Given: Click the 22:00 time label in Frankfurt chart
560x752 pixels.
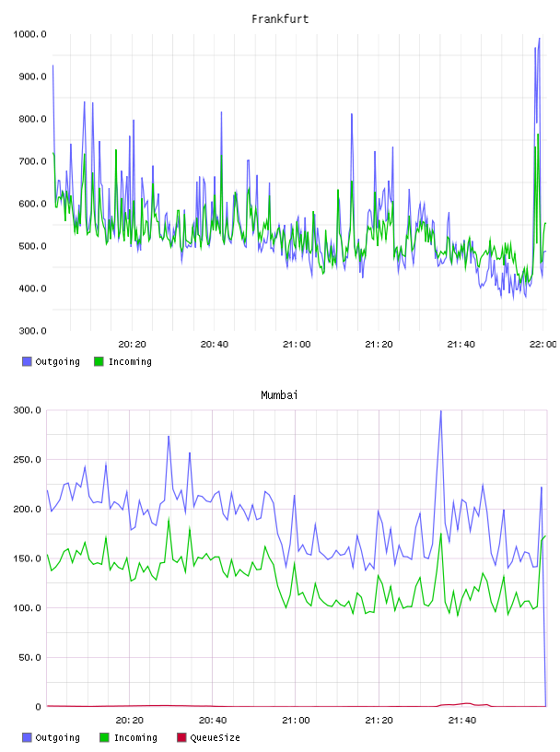Looking at the screenshot, I should pyautogui.click(x=543, y=345).
